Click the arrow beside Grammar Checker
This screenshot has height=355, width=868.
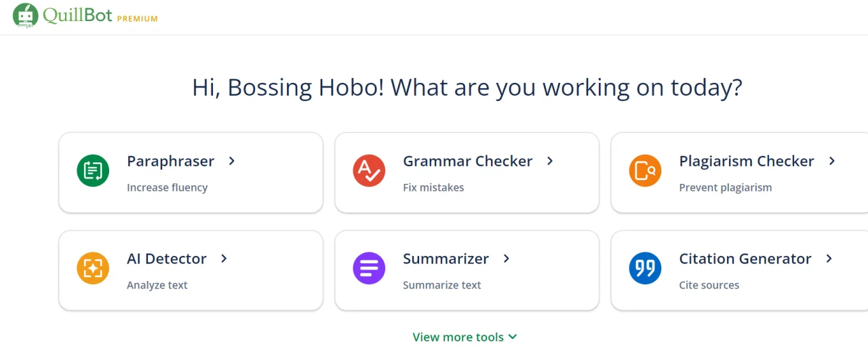point(550,161)
